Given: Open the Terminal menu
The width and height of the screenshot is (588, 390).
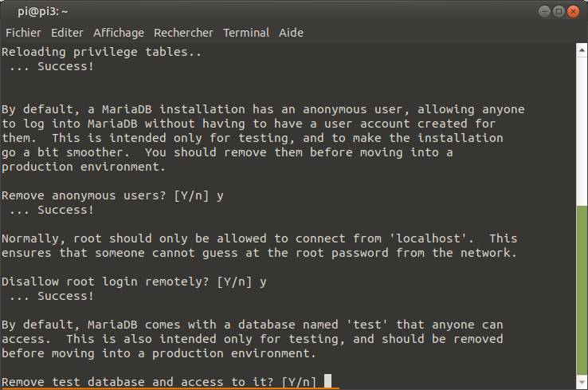Looking at the screenshot, I should tap(246, 33).
